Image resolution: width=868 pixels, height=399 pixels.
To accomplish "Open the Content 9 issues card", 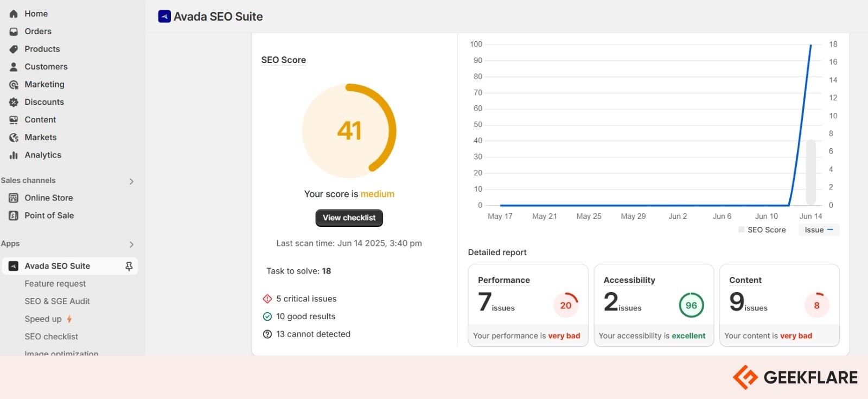I will click(780, 305).
